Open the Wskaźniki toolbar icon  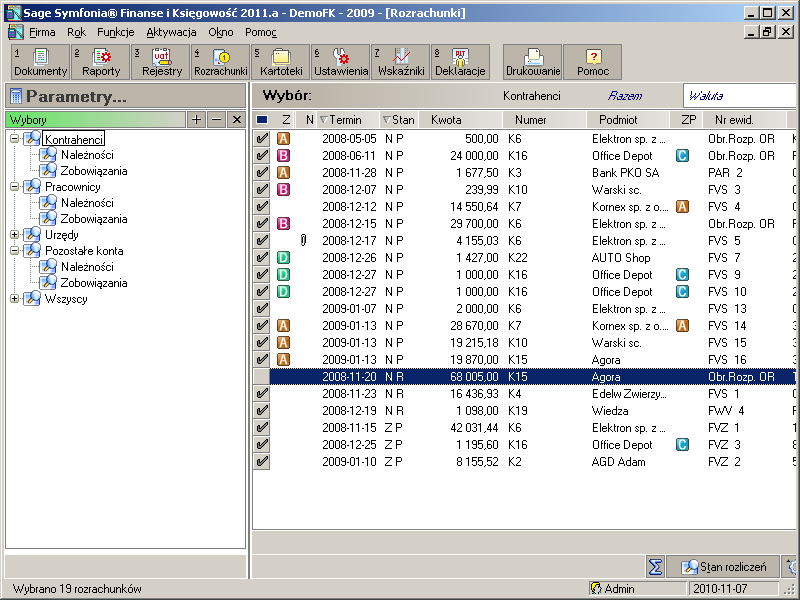tap(401, 62)
